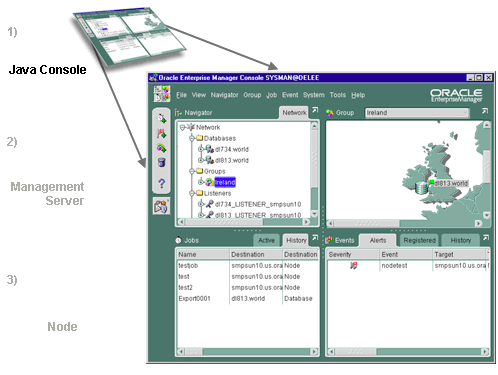Switch to the Active jobs tab
Screen dimensions: 498x375
click(x=266, y=240)
